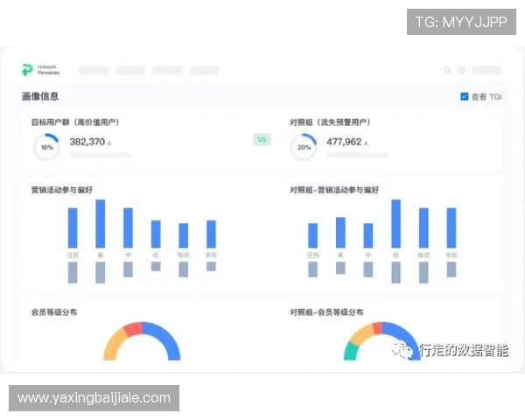This screenshot has height=420, width=525.
Task: Click the blue 中 bar in 对照组 chart
Action: [368, 235]
